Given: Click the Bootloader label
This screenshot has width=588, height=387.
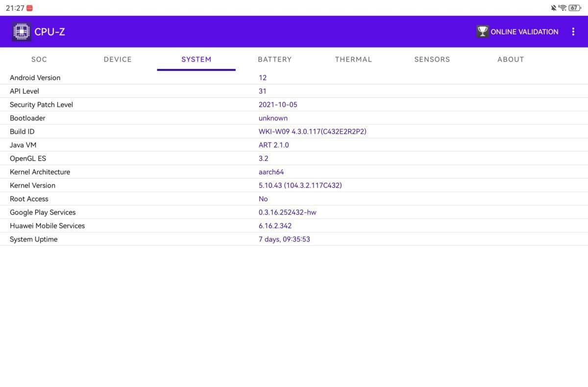Looking at the screenshot, I should point(27,118).
